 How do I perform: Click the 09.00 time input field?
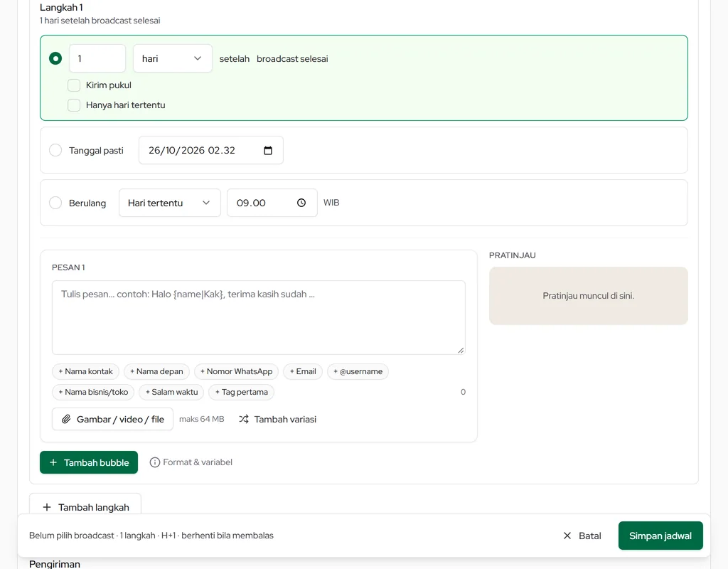point(272,203)
